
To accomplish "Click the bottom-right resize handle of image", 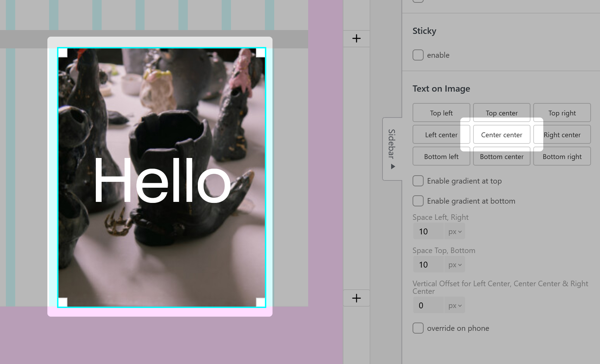I will pos(260,302).
